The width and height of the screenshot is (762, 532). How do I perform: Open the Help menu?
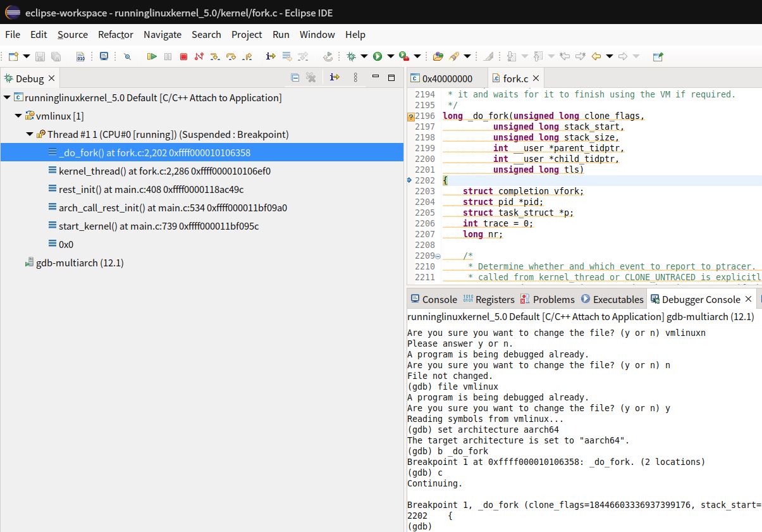click(x=355, y=34)
